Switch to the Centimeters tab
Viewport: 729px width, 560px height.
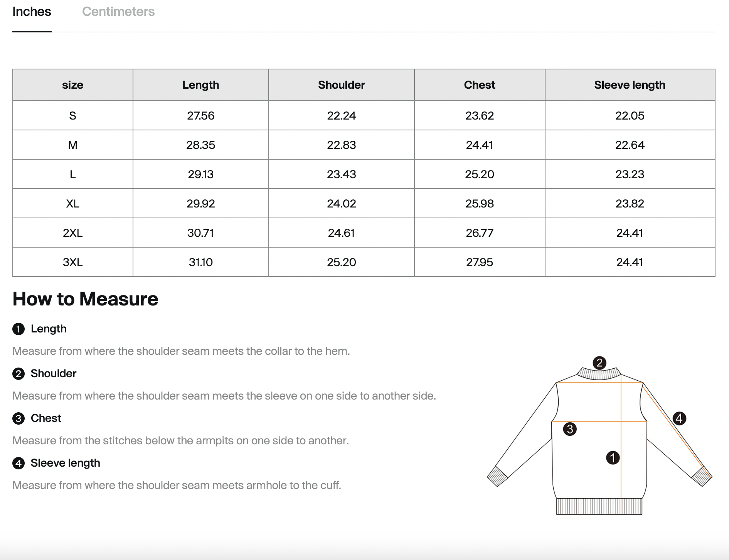click(x=118, y=12)
